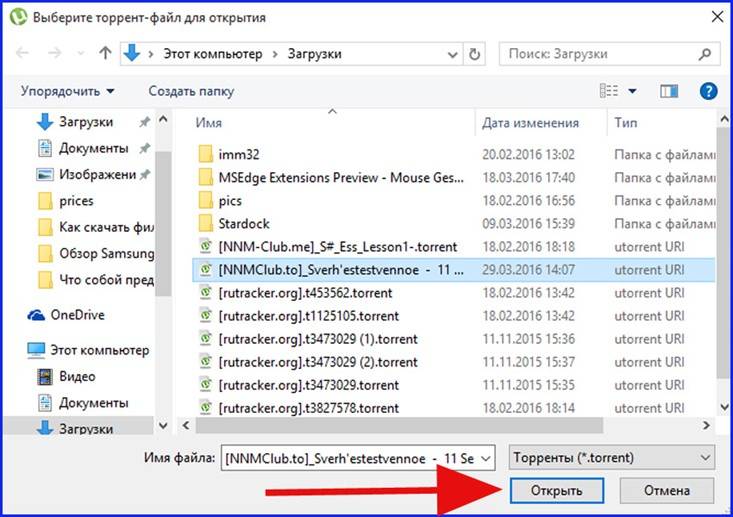Change view layout icon

pos(609,91)
